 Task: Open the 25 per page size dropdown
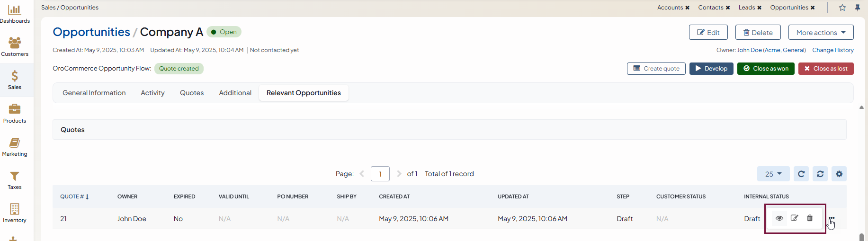pyautogui.click(x=773, y=174)
